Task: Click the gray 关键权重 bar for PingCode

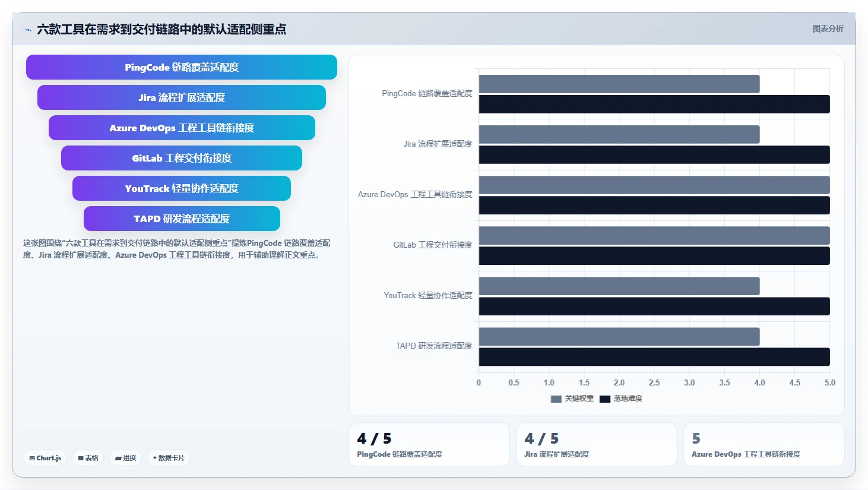Action: (x=619, y=84)
